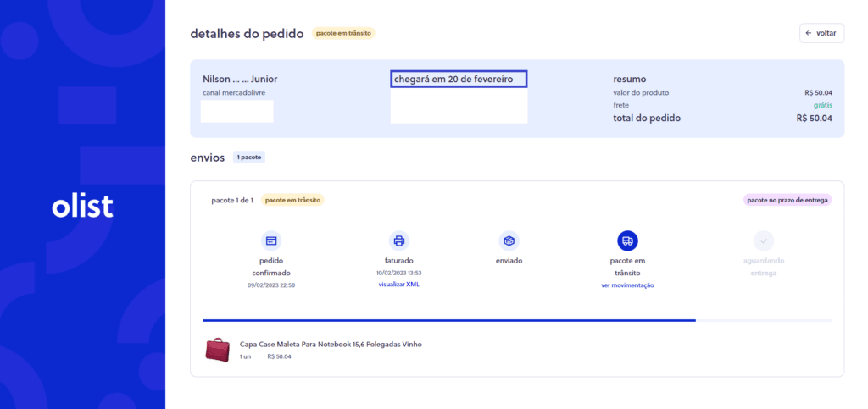Click the product name Capa Case Maleta
Viewport: 868px width, 409px height.
tap(331, 345)
